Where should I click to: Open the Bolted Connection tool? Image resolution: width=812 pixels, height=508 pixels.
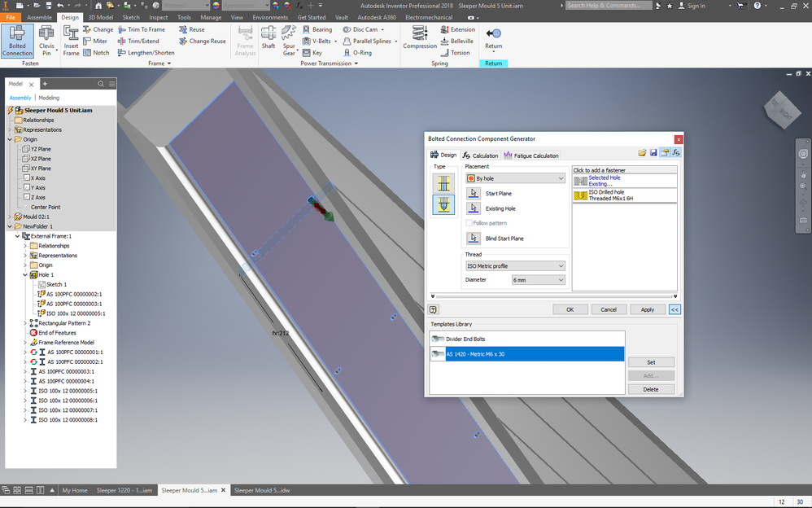pyautogui.click(x=17, y=41)
